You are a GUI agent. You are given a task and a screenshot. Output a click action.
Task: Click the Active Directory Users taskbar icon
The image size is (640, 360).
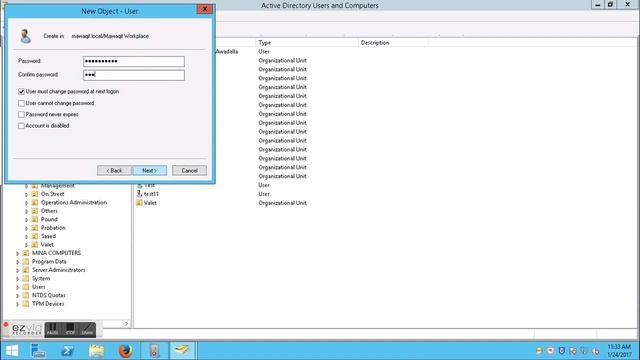pos(182,350)
